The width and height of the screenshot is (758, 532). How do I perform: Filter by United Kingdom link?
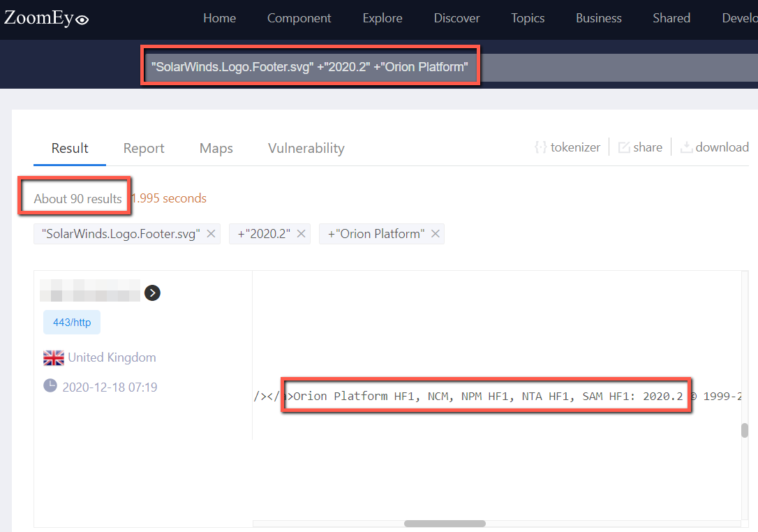(x=112, y=357)
